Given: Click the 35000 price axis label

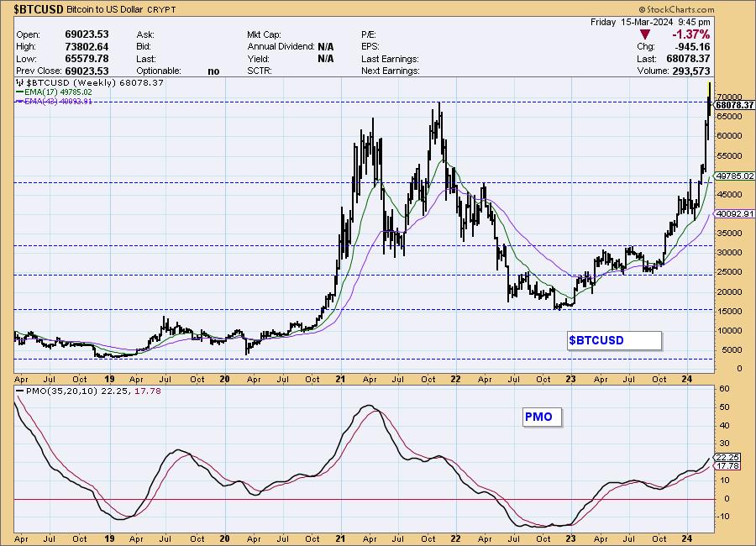Looking at the screenshot, I should [x=729, y=234].
